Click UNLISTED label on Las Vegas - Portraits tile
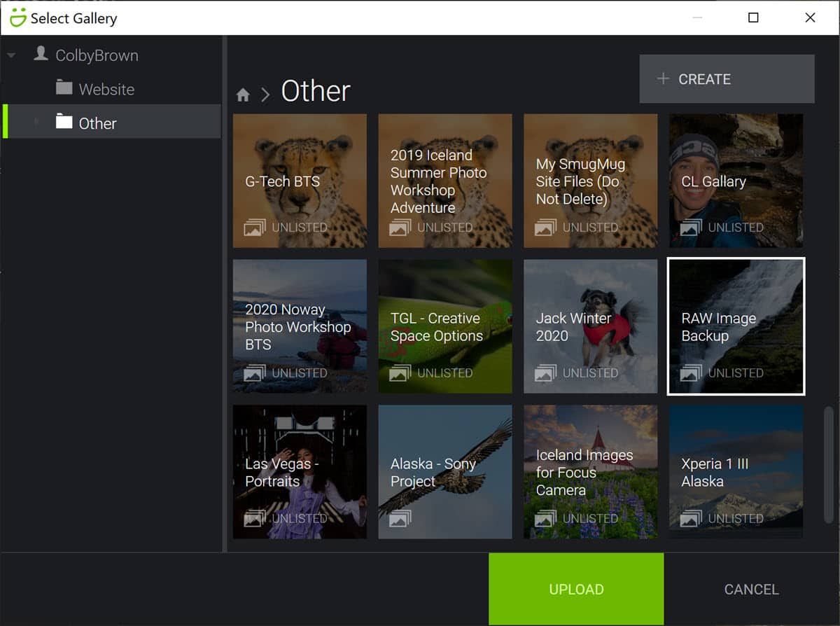This screenshot has height=626, width=840. [300, 519]
